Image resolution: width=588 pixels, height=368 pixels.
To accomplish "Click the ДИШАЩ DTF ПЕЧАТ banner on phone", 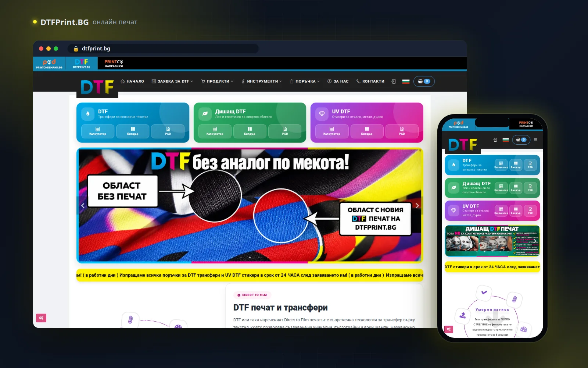I will pos(492,241).
